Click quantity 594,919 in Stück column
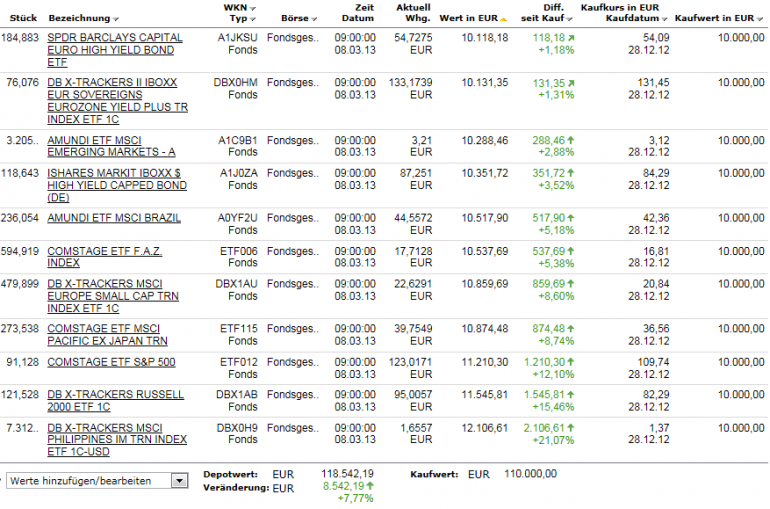Viewport: 770px width, 509px height. (20, 251)
